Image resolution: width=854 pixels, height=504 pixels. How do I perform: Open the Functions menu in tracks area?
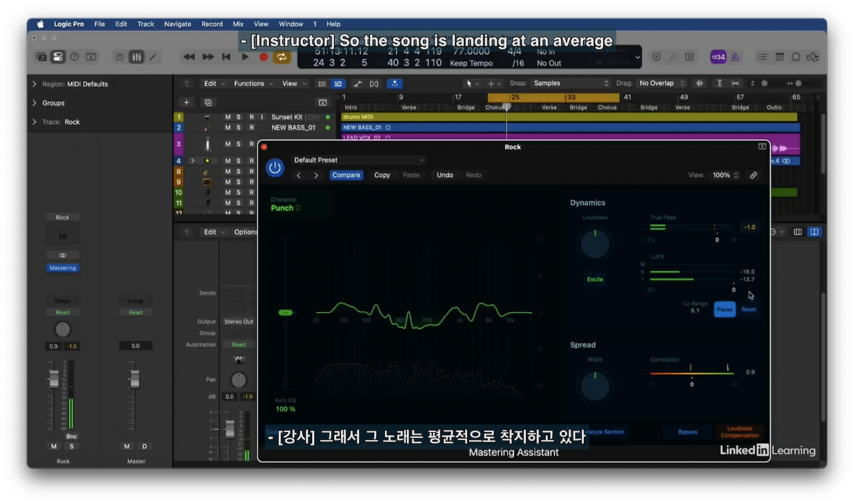click(253, 83)
